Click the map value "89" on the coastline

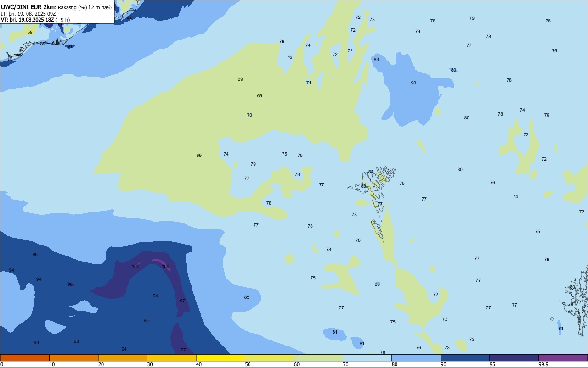pos(43,44)
